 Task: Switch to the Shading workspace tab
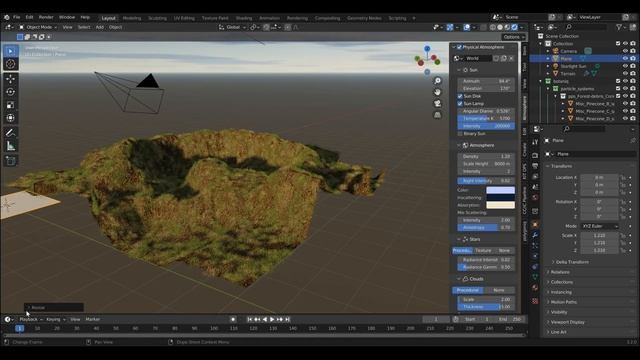pyautogui.click(x=244, y=18)
